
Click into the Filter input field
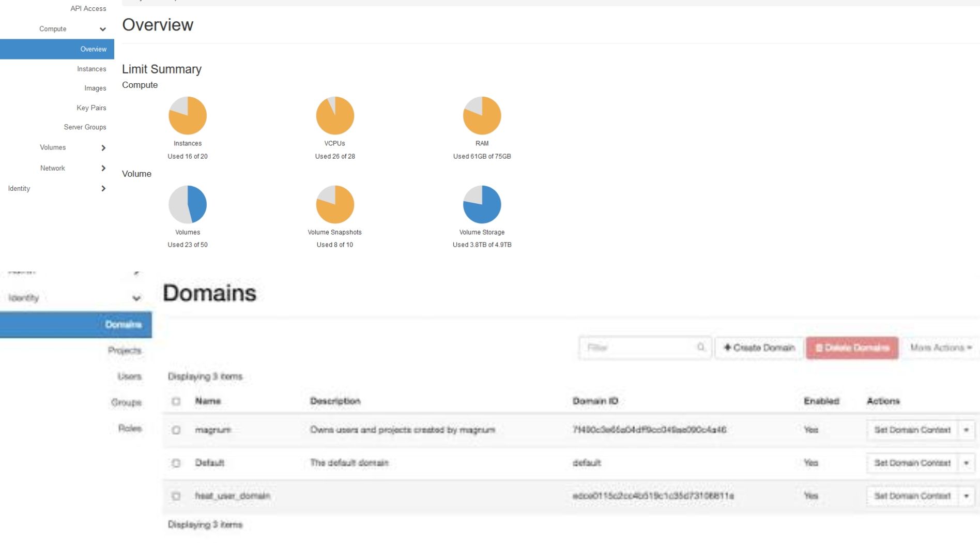tap(640, 348)
